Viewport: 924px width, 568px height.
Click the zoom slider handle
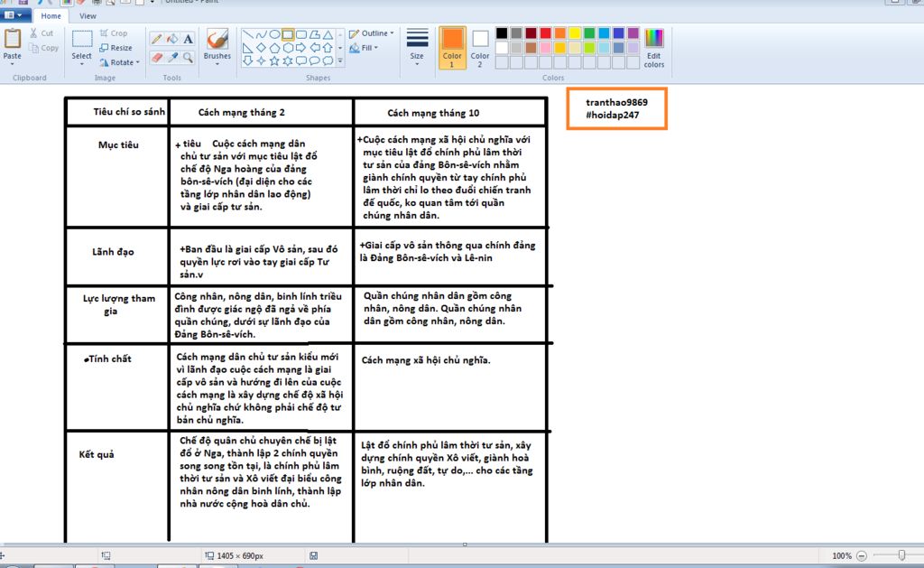[x=901, y=555]
